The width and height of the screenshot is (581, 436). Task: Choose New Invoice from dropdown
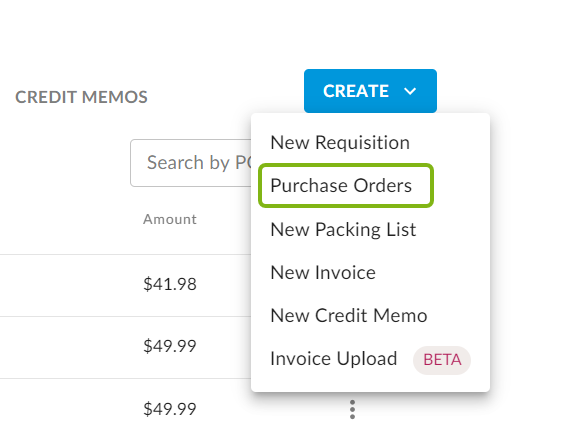[323, 273]
